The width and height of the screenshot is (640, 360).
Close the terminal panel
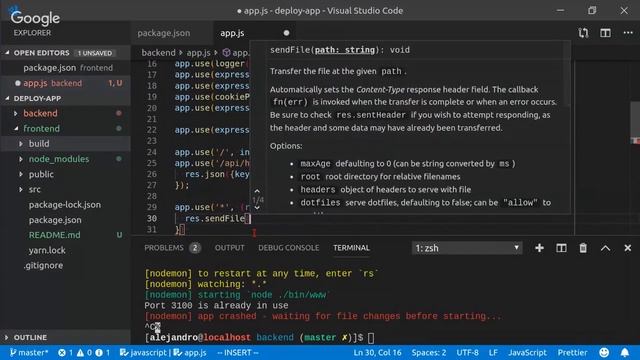click(x=628, y=248)
